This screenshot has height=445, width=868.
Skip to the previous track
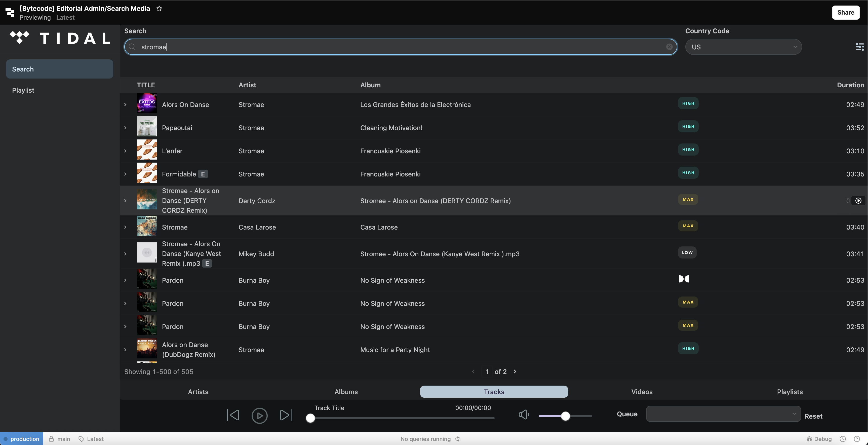point(233,415)
